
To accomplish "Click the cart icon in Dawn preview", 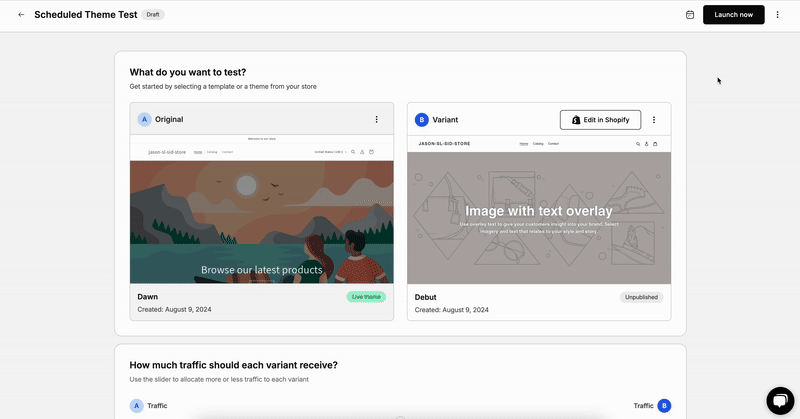I will tap(371, 152).
